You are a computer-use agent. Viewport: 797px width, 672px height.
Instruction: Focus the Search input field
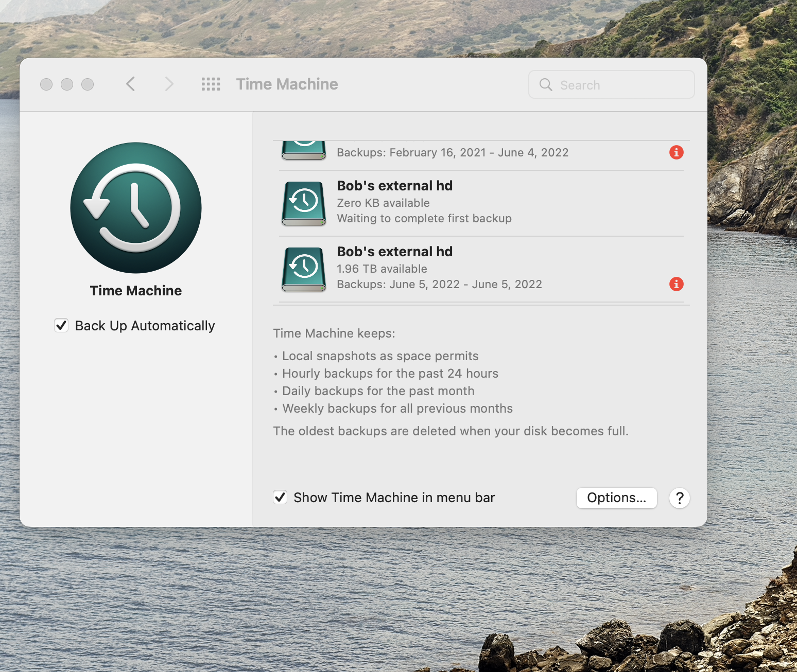tap(611, 85)
